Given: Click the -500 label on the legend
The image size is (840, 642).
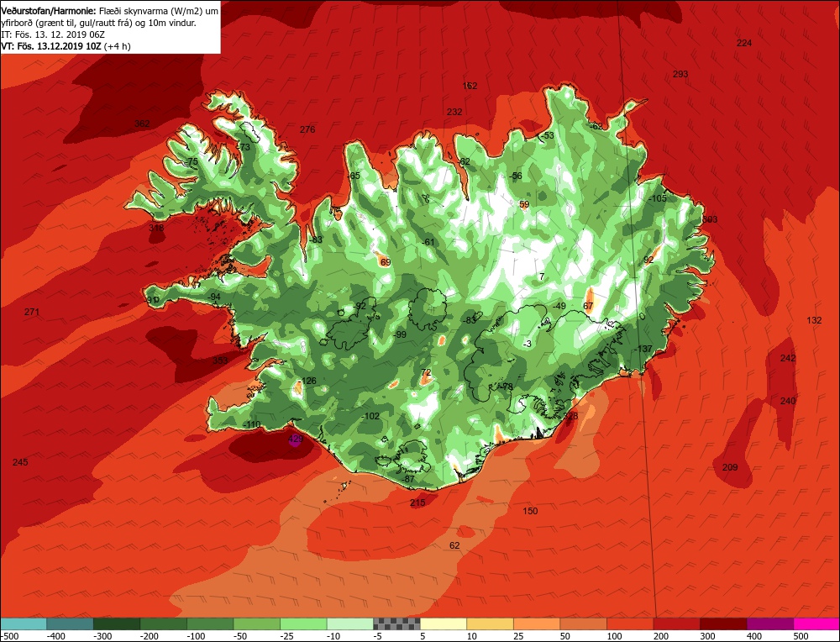Looking at the screenshot, I should click(9, 637).
